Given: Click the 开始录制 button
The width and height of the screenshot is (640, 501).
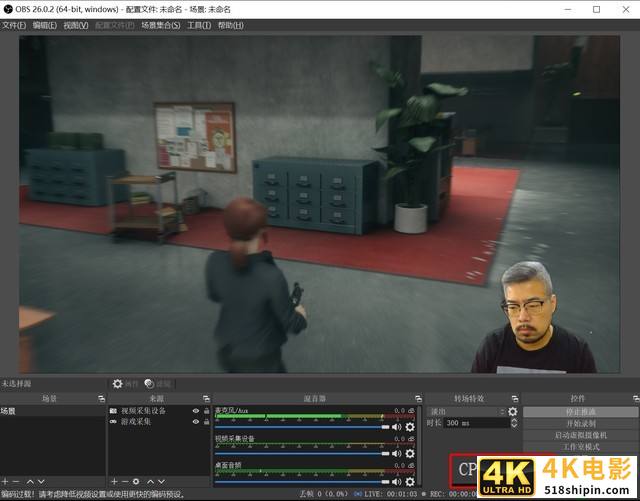Looking at the screenshot, I should (x=578, y=423).
